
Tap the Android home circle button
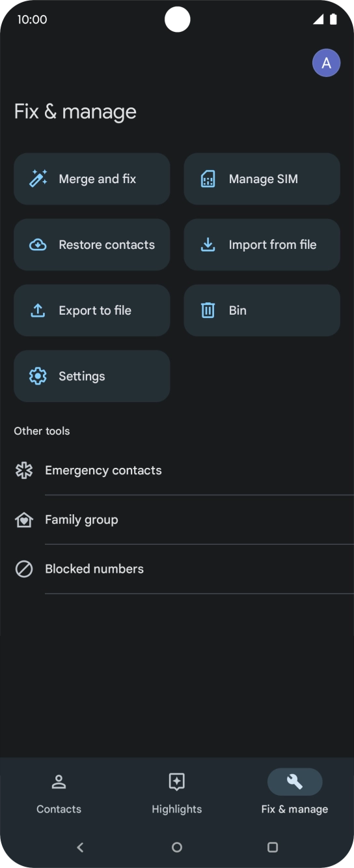tap(177, 847)
